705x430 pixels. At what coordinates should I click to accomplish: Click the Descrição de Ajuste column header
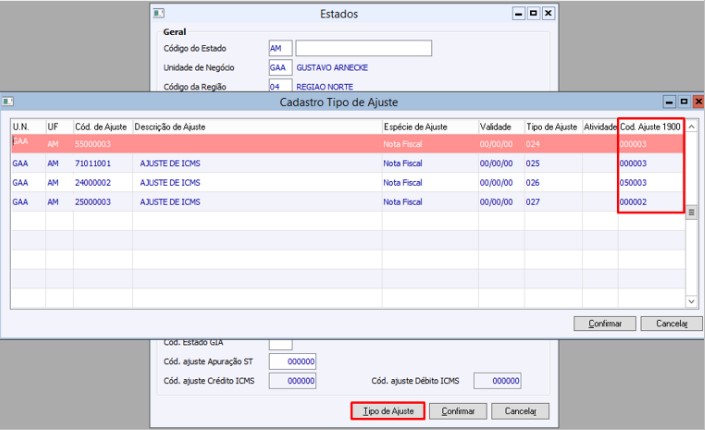pyautogui.click(x=257, y=127)
